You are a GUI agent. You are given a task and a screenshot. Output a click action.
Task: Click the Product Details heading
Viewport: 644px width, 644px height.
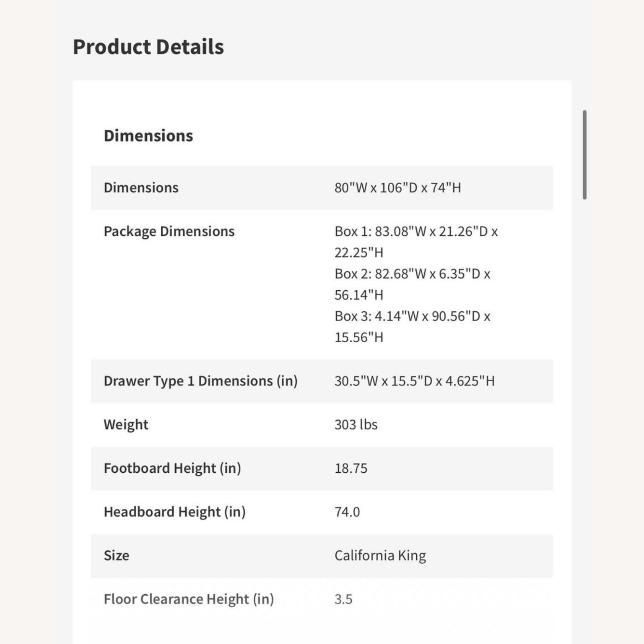coord(148,47)
